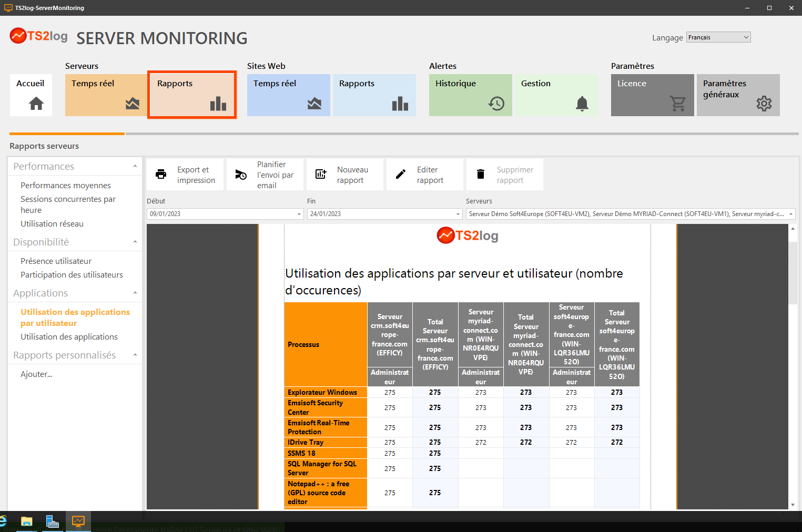Open the Début date picker arrow

point(299,214)
